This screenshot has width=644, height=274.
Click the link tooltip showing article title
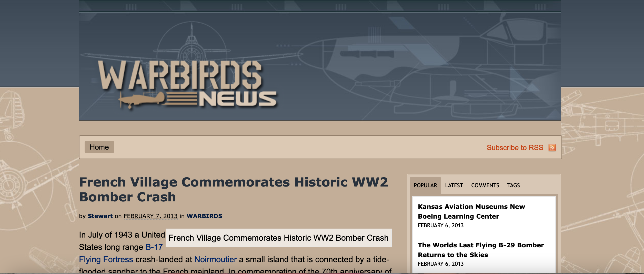pos(279,238)
